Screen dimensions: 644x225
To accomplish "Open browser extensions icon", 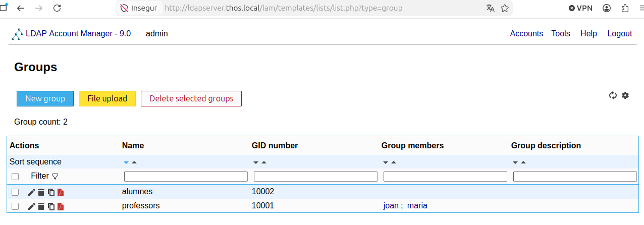I will tap(625, 8).
